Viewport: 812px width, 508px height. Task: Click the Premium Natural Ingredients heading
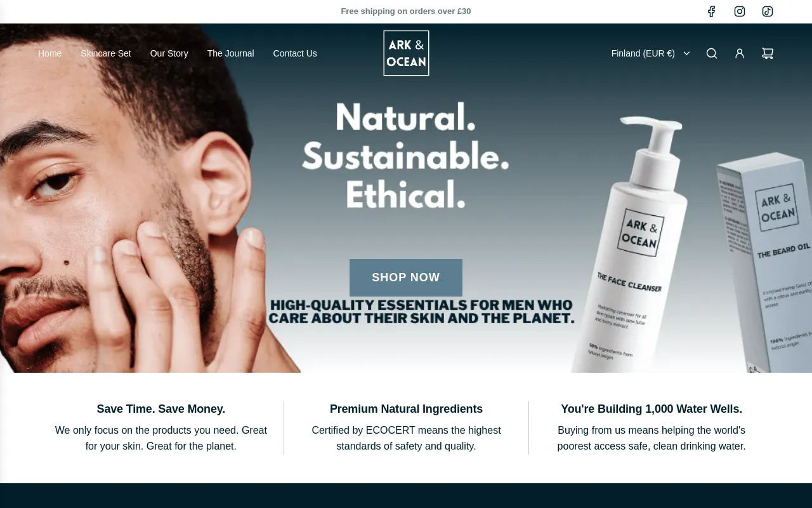tap(406, 409)
